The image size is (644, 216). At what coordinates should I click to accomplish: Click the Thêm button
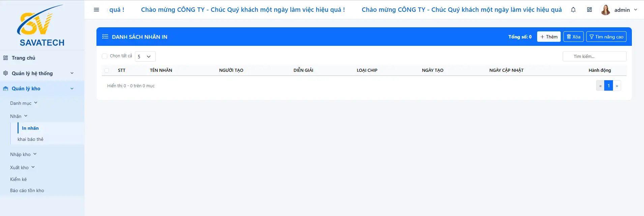(x=549, y=37)
